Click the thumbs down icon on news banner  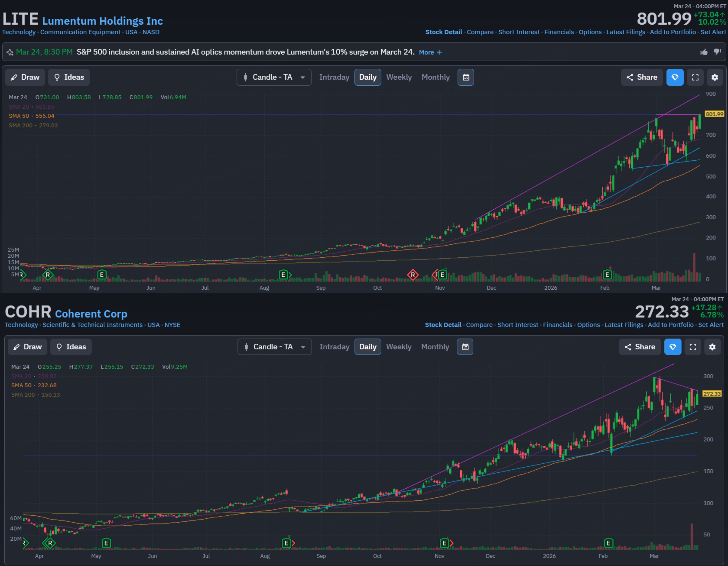coord(717,52)
